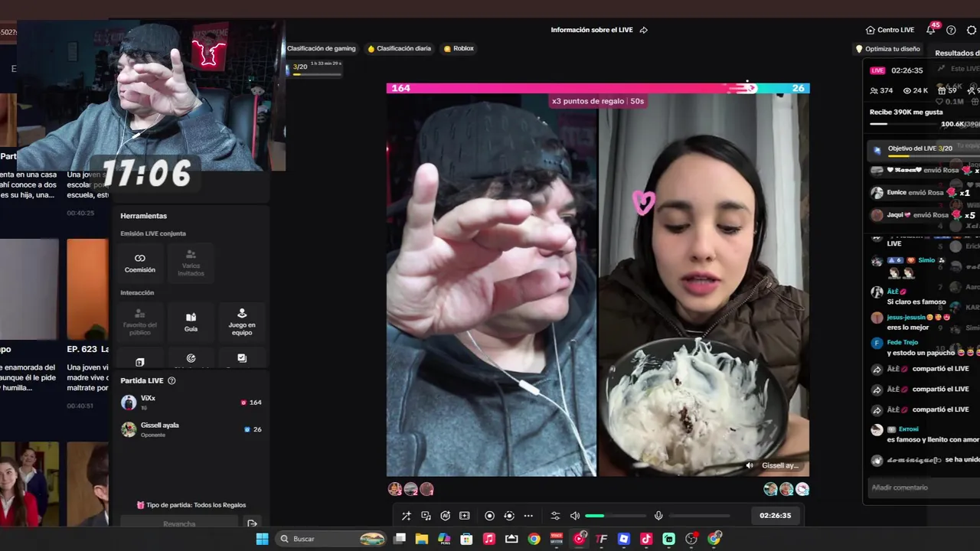This screenshot has width=980, height=551.
Task: Click the left team top gifters avatars
Action: [x=411, y=489]
